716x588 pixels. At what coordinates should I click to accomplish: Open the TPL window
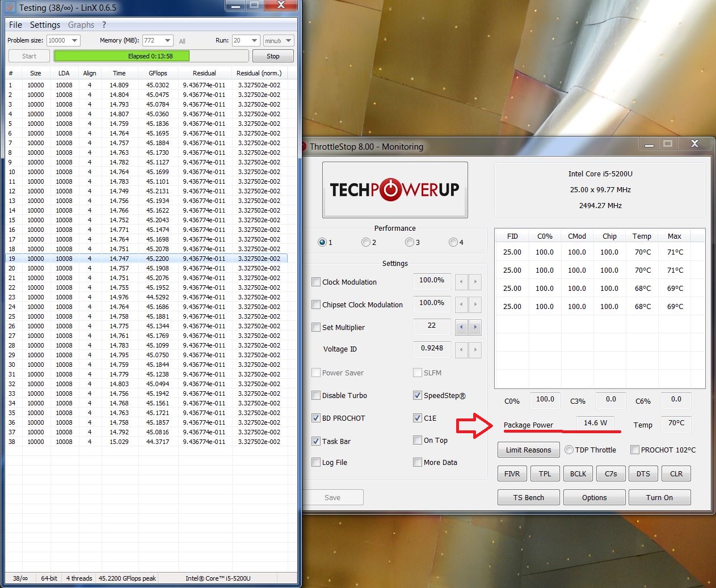pos(545,473)
